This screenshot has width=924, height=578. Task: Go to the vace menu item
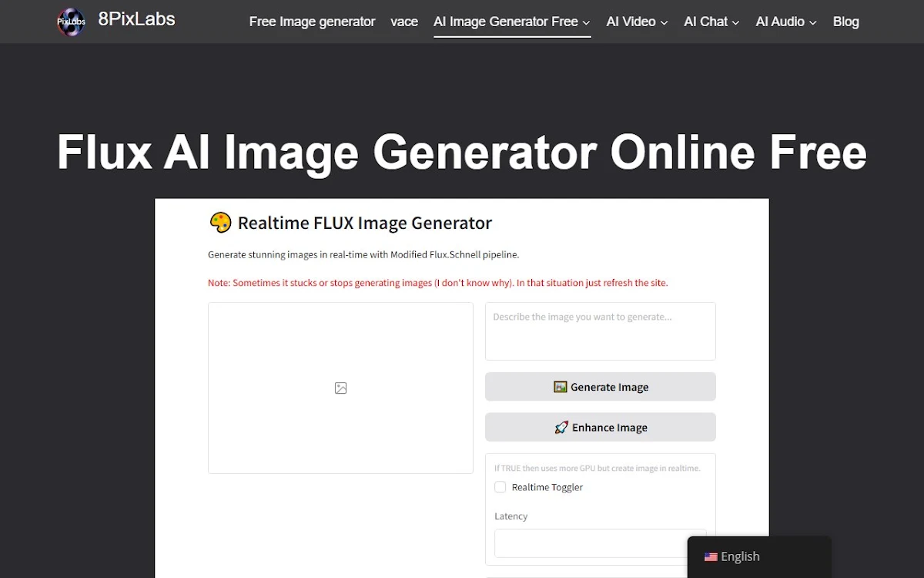[404, 22]
